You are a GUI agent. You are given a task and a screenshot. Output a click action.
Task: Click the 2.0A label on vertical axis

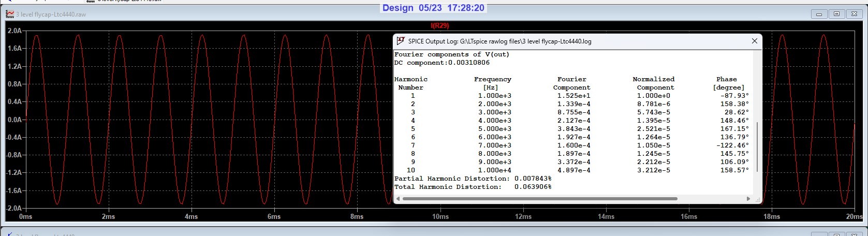(x=14, y=31)
